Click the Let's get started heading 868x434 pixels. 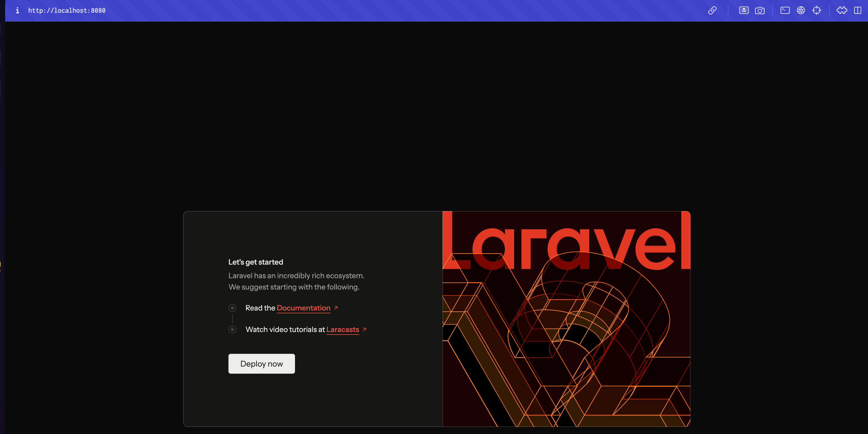(255, 262)
